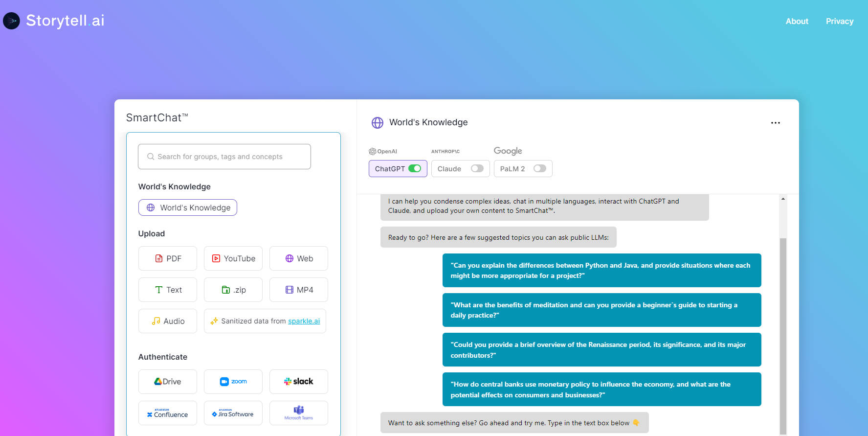Authenticate with Jira Software
Viewport: 868px width, 436px height.
pyautogui.click(x=233, y=413)
